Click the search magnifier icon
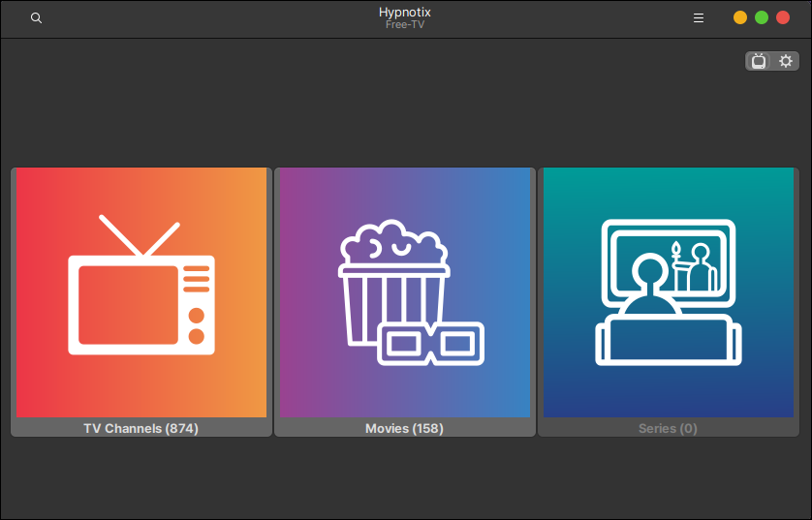The height and width of the screenshot is (520, 812). click(x=36, y=18)
